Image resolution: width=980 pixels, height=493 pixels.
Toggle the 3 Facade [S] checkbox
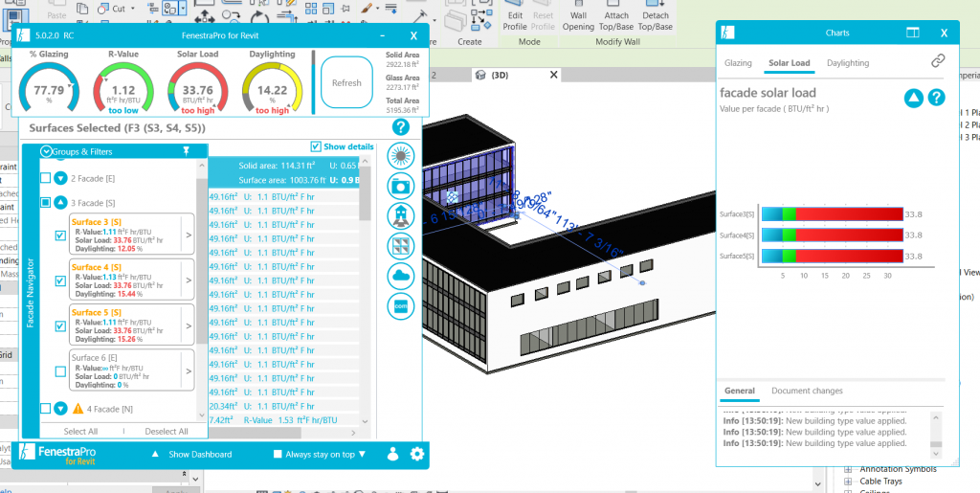[x=45, y=202]
